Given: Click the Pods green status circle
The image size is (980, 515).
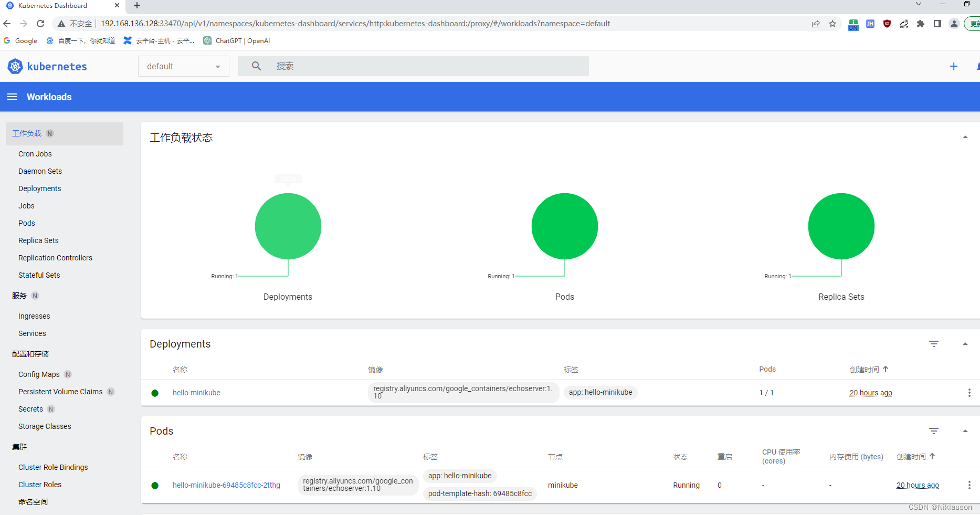Looking at the screenshot, I should coord(565,226).
